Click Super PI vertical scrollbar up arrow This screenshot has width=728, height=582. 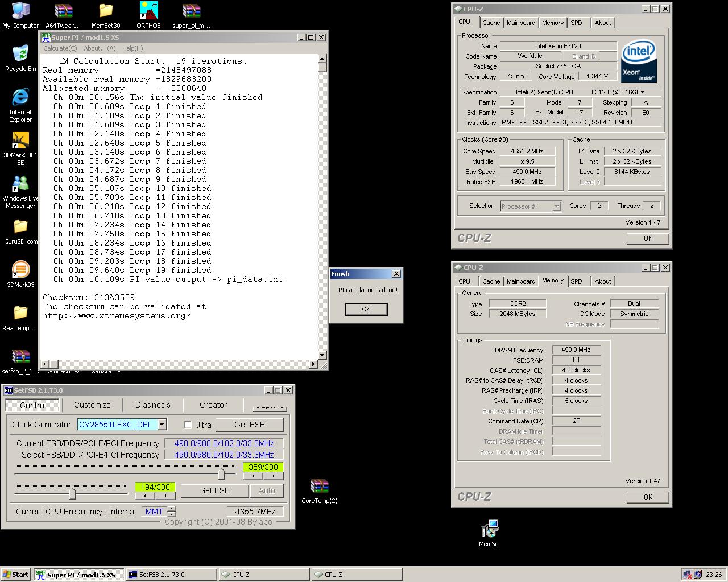322,59
